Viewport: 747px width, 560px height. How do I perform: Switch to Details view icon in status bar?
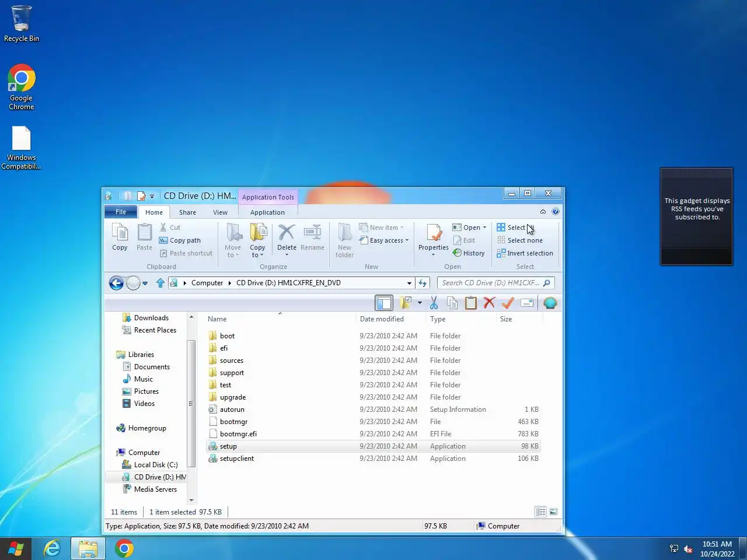[x=540, y=512]
